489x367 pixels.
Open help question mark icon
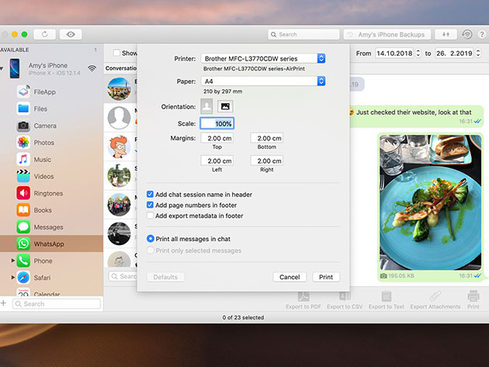[x=482, y=34]
